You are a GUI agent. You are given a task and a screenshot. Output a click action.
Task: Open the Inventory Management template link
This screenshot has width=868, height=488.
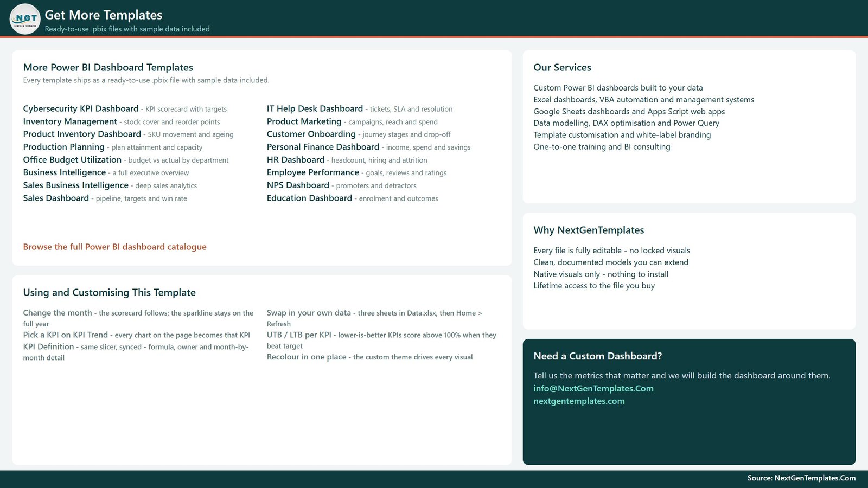pyautogui.click(x=70, y=121)
